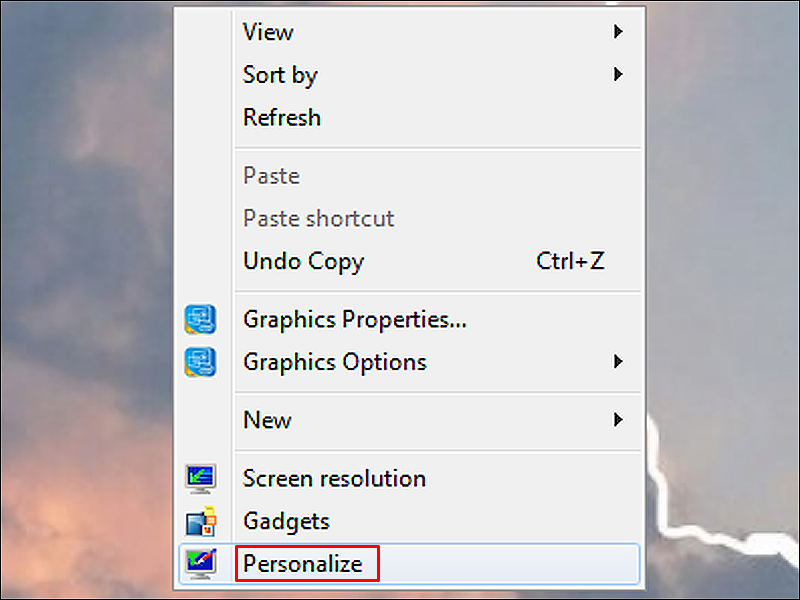800x600 pixels.
Task: Choose Undo Copy in the menu
Action: coord(303,261)
